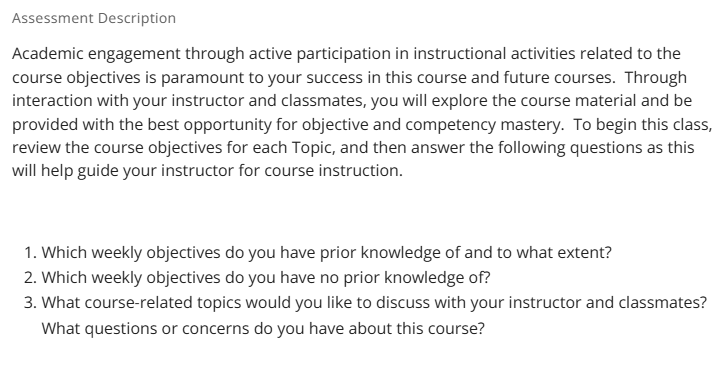Click the last paragraph line 'will help guide'
Screen dimensions: 721x370
point(207,171)
